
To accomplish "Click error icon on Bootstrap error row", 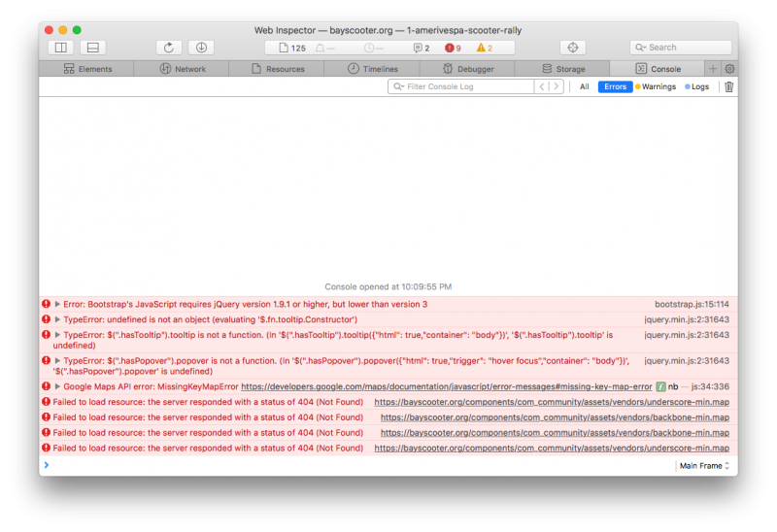I will (46, 304).
